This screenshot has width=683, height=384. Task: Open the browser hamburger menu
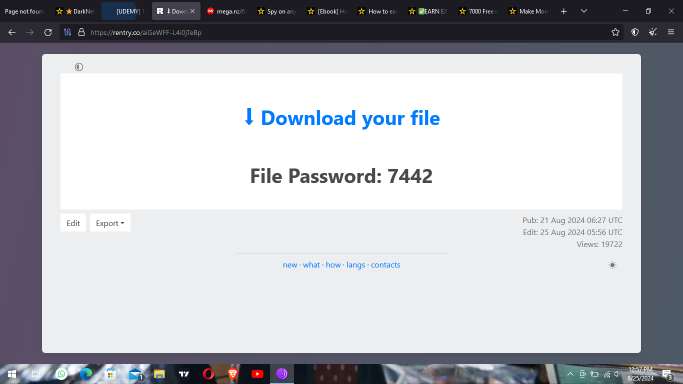tap(671, 32)
